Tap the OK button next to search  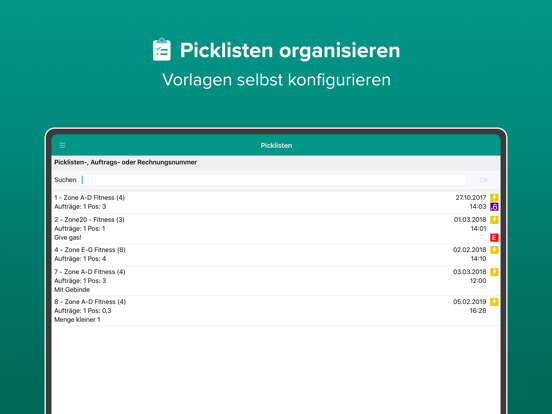click(x=484, y=180)
